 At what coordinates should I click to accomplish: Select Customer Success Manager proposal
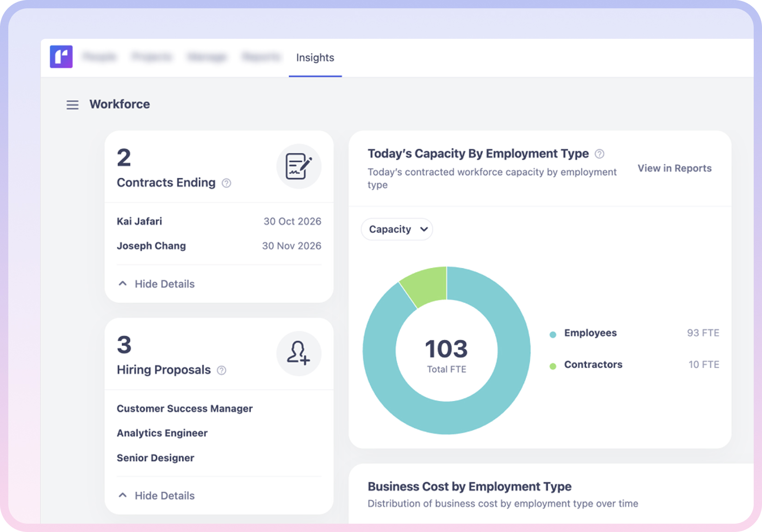click(x=185, y=409)
